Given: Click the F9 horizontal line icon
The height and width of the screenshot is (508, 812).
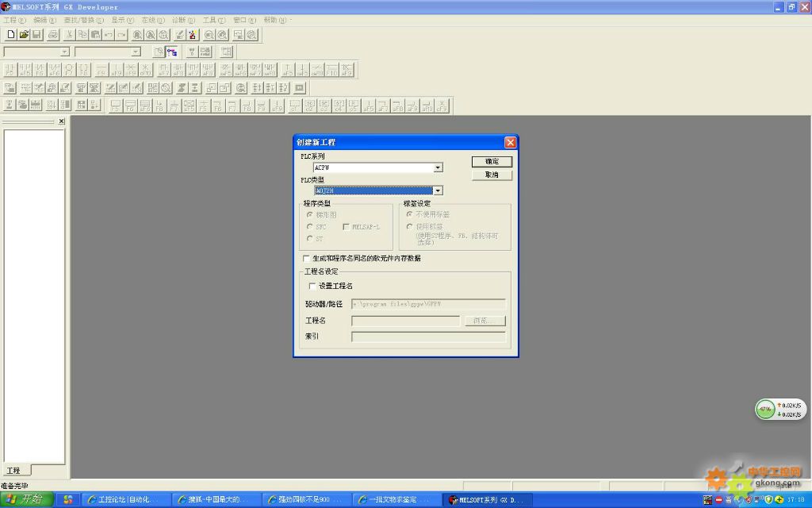Looking at the screenshot, I should 101,70.
